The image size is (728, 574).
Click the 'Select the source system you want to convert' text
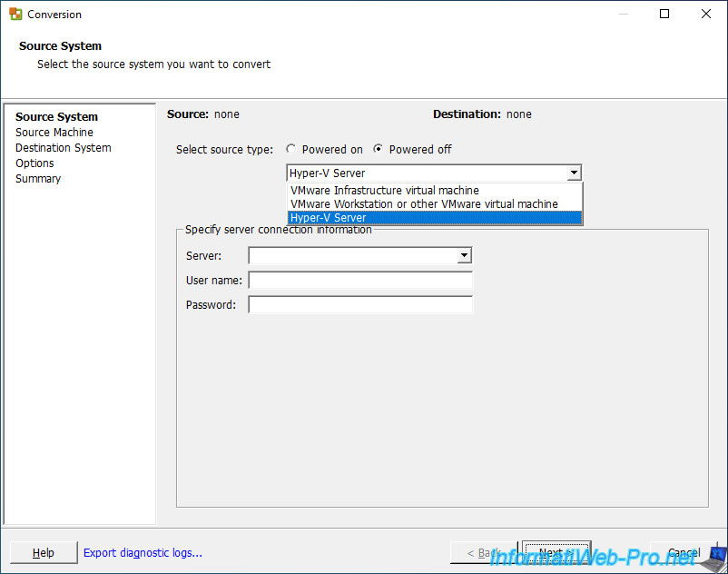coord(153,64)
